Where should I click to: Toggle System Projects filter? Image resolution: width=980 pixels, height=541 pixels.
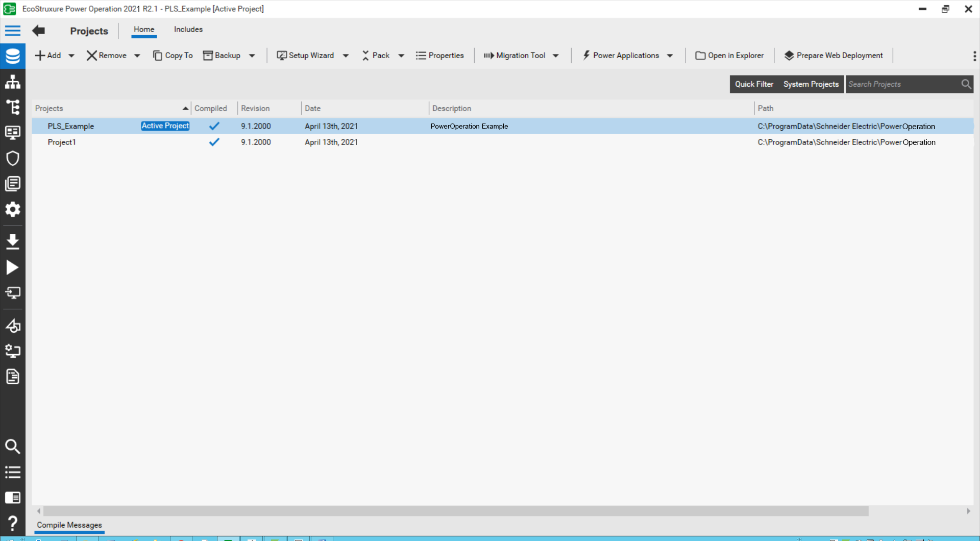pos(811,84)
